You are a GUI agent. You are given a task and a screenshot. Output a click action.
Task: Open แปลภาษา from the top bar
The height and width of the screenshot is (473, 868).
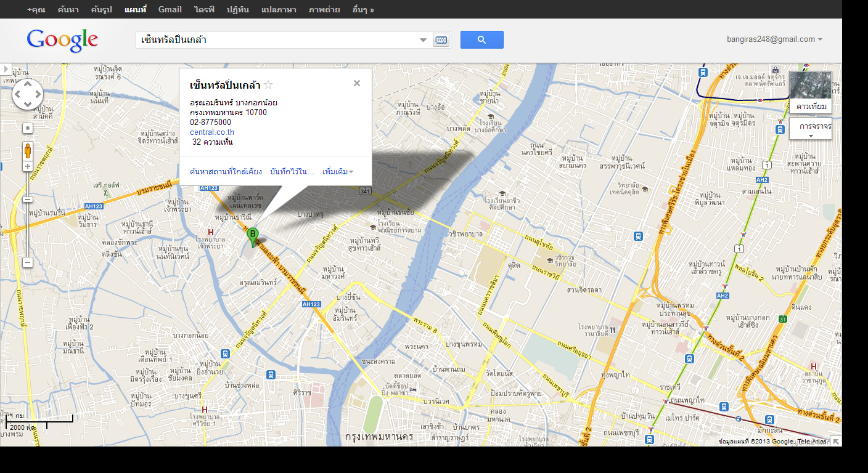[279, 9]
